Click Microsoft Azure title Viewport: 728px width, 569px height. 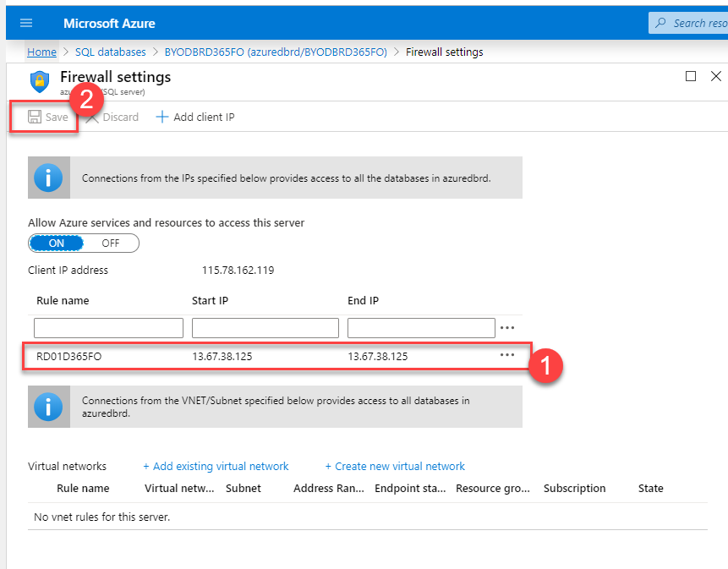click(109, 23)
